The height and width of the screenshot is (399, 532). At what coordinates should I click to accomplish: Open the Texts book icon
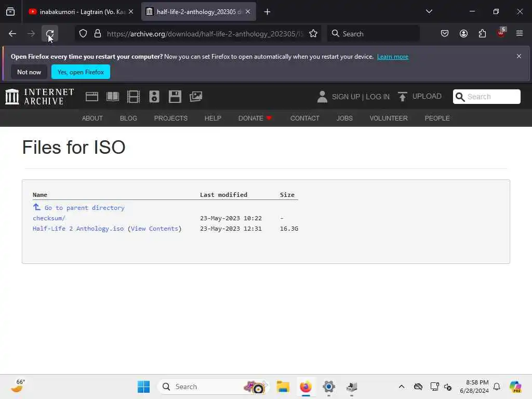113,97
